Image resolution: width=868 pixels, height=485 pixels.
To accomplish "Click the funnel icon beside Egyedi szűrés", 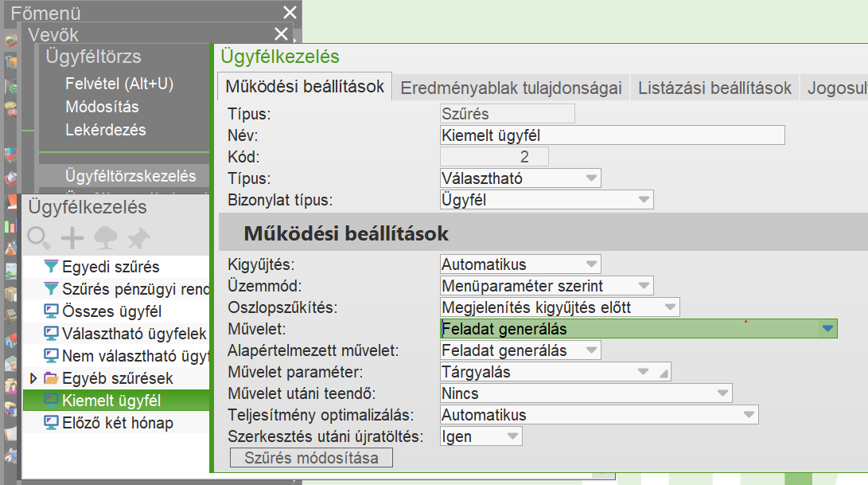I will click(52, 267).
